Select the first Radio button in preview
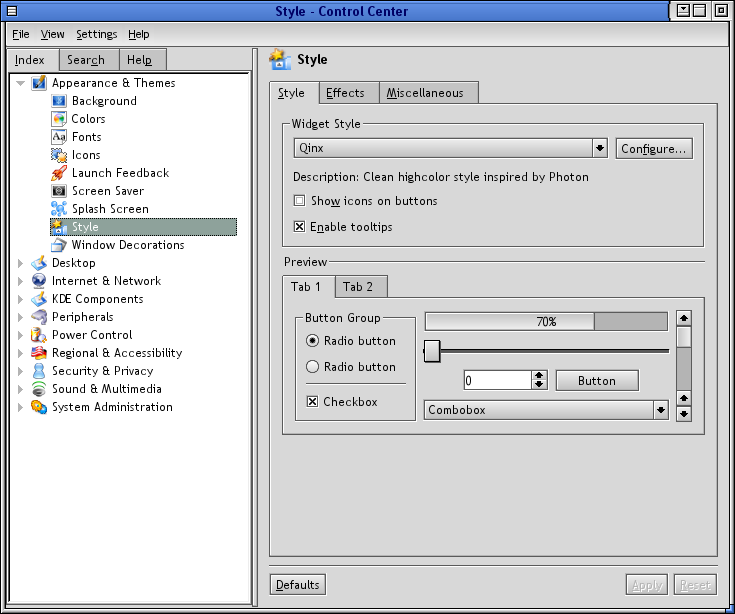The width and height of the screenshot is (735, 614). coord(312,341)
